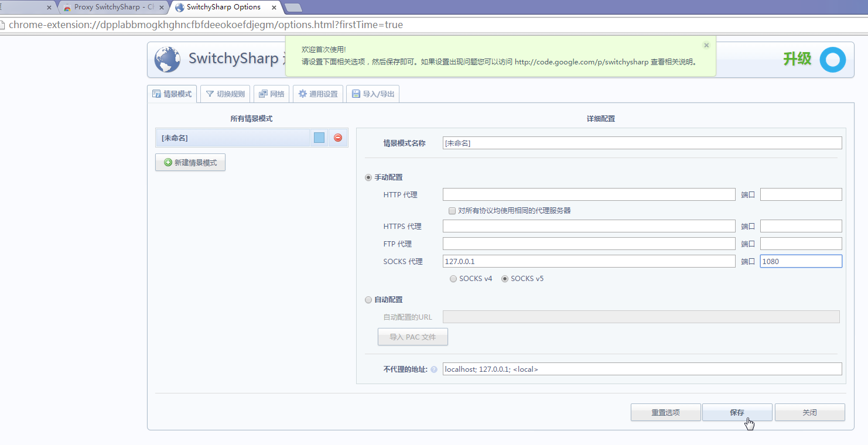Image resolution: width=868 pixels, height=445 pixels.
Task: Select the 自动配置 radio button
Action: (x=368, y=300)
